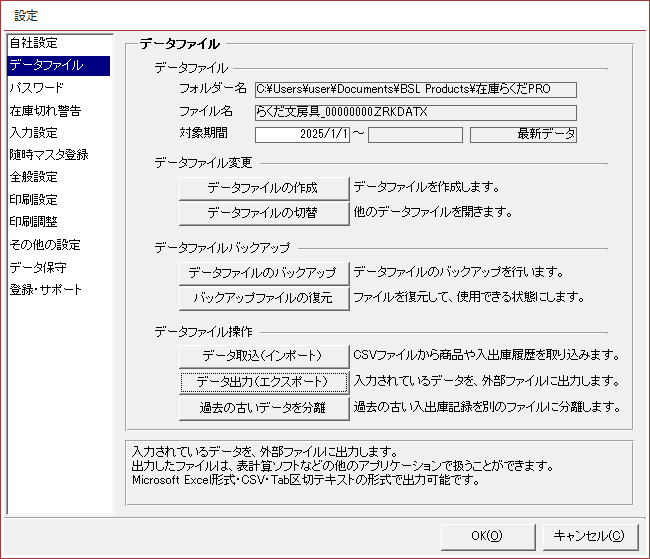Click the データファイルの作成 button

(264, 187)
